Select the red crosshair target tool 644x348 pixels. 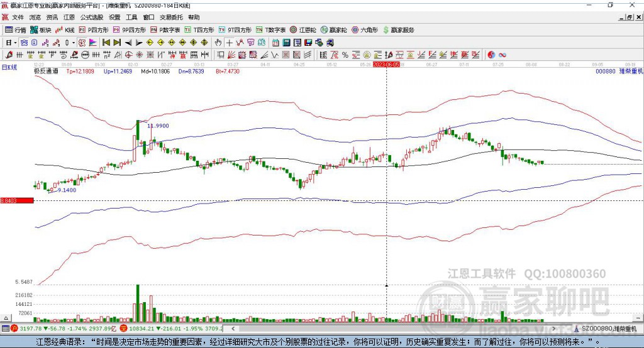[x=128, y=55]
